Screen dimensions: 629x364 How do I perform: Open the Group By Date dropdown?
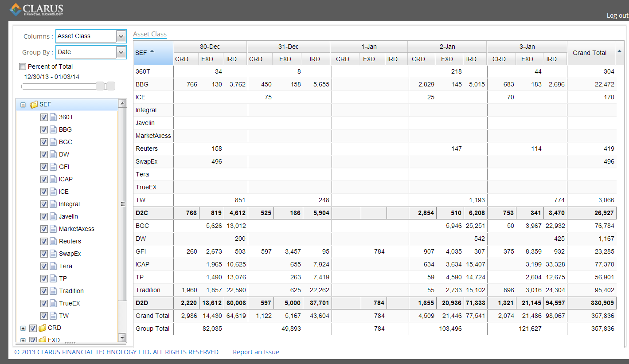point(121,52)
